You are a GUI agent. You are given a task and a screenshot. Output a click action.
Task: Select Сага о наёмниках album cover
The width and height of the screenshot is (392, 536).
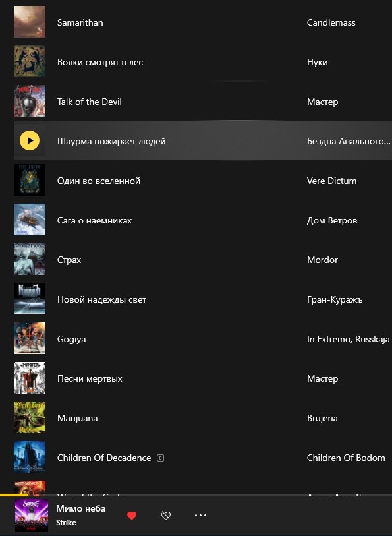[30, 220]
